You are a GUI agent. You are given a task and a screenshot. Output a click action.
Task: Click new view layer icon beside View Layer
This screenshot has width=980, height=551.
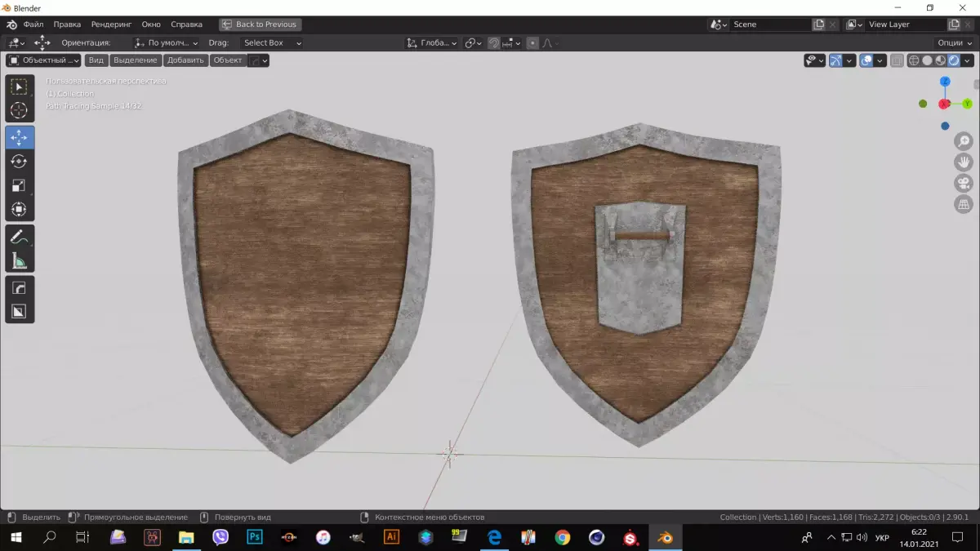coord(954,24)
